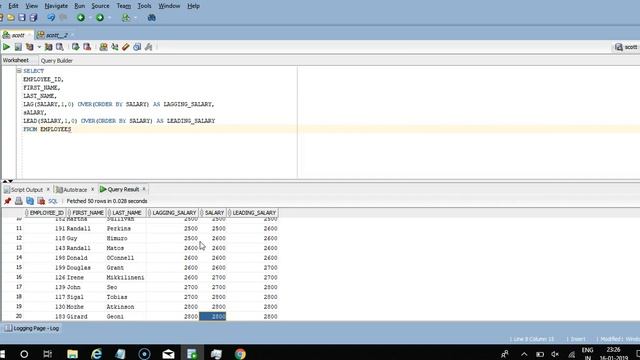This screenshot has width=640, height=360.
Task: Click the Autotrace toolbar icon
Action: point(49,47)
